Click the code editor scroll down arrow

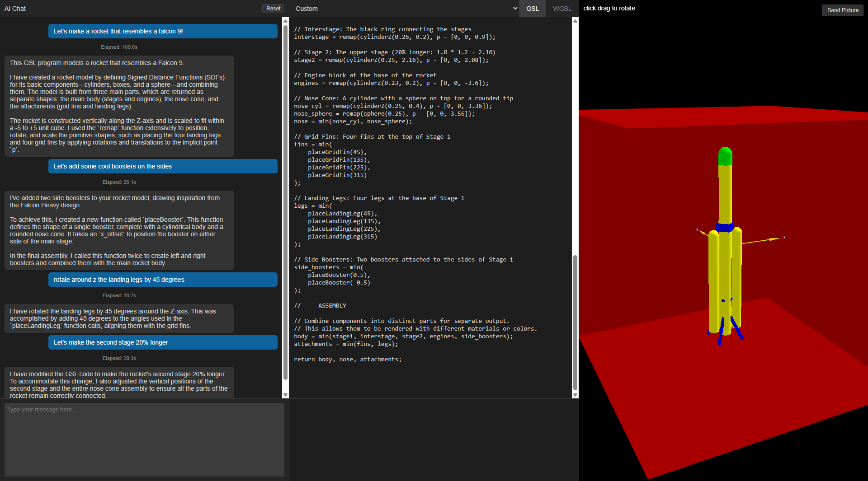pyautogui.click(x=575, y=395)
